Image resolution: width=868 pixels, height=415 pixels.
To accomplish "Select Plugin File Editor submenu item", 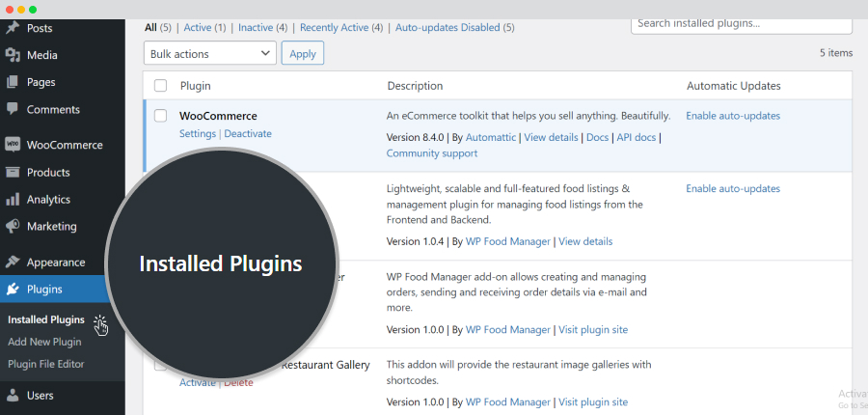I will [x=46, y=364].
